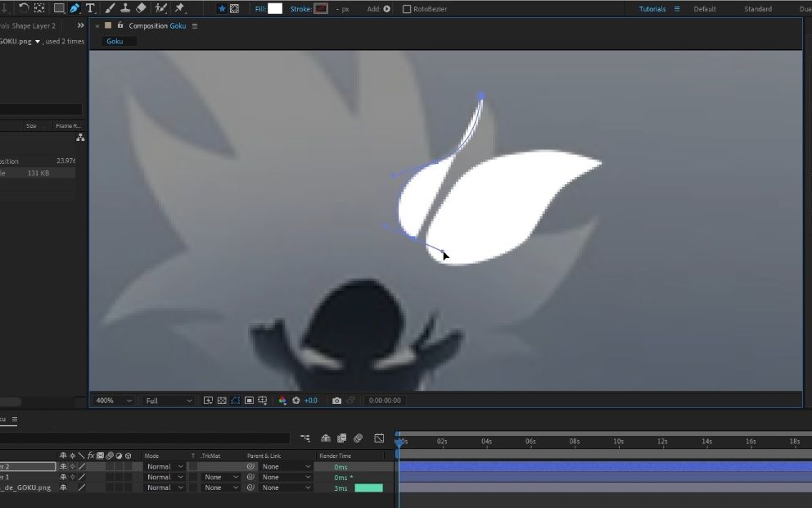This screenshot has height=508, width=812.
Task: Select the Brush tool
Action: point(110,7)
